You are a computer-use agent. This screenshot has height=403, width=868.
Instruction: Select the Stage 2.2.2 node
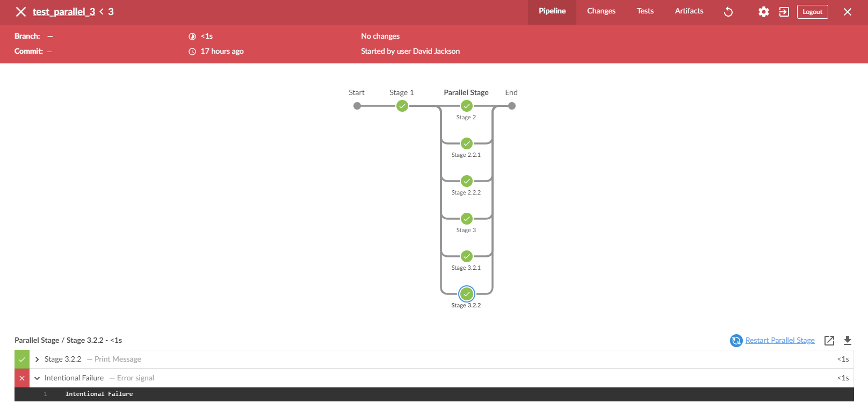pyautogui.click(x=467, y=181)
